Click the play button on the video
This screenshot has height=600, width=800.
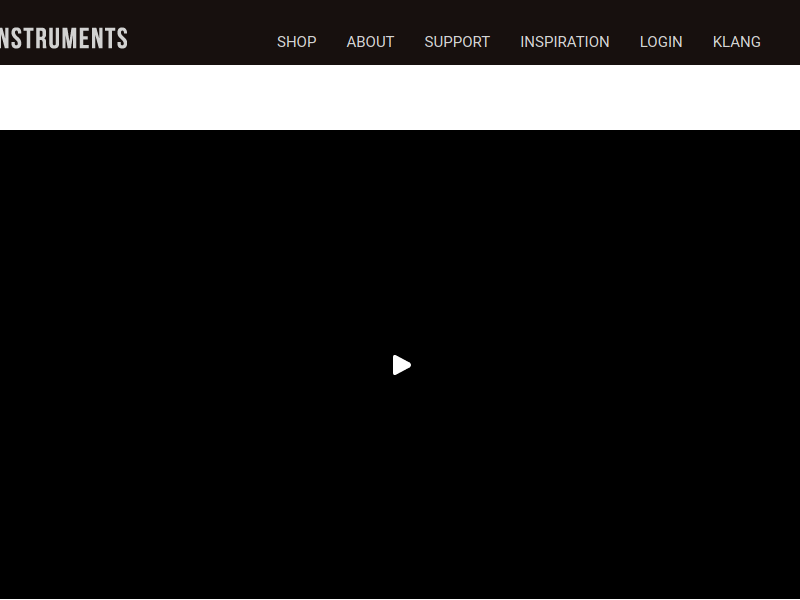[402, 365]
